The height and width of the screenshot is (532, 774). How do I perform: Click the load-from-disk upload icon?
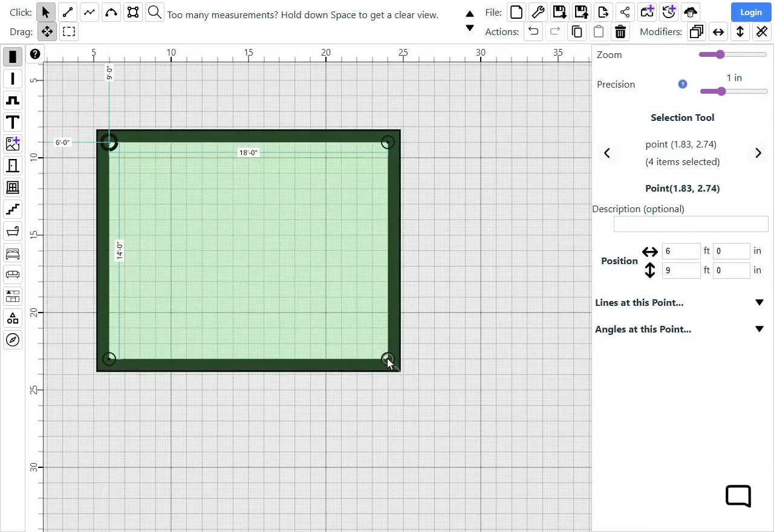pos(581,12)
